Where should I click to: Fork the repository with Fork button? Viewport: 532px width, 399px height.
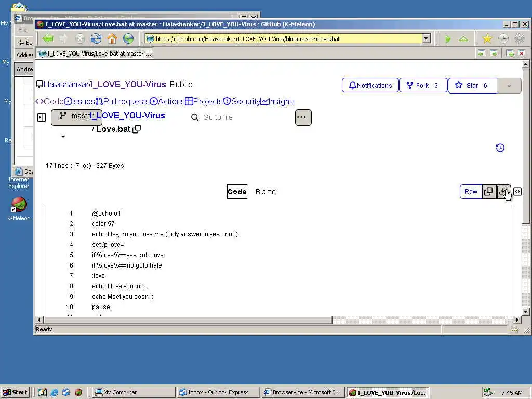(423, 86)
